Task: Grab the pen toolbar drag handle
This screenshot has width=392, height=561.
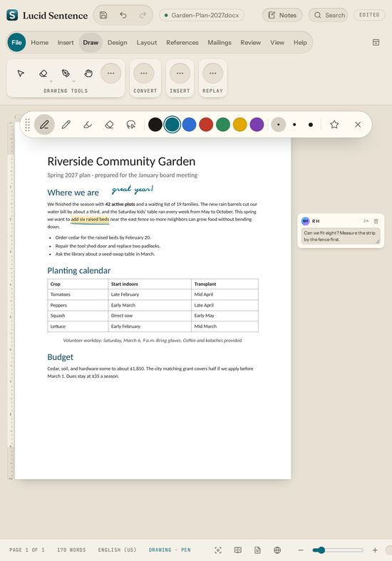Action: 28,125
